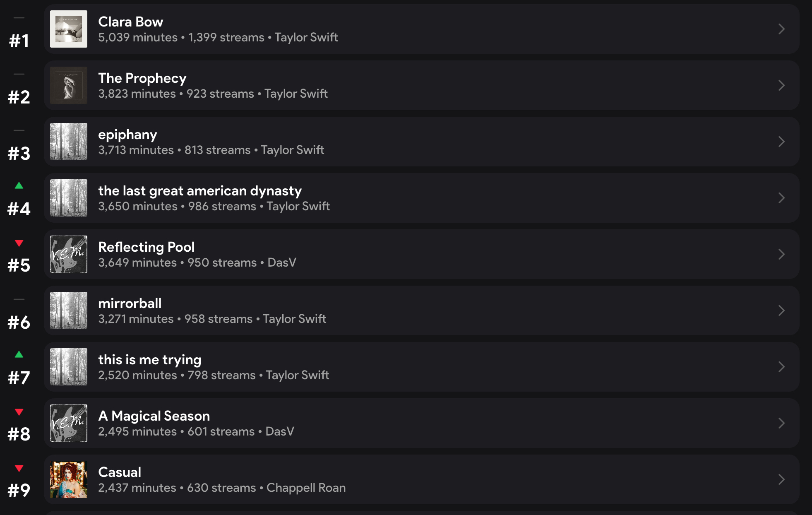The image size is (812, 515).
Task: Click the Casual album cover image
Action: pyautogui.click(x=69, y=479)
